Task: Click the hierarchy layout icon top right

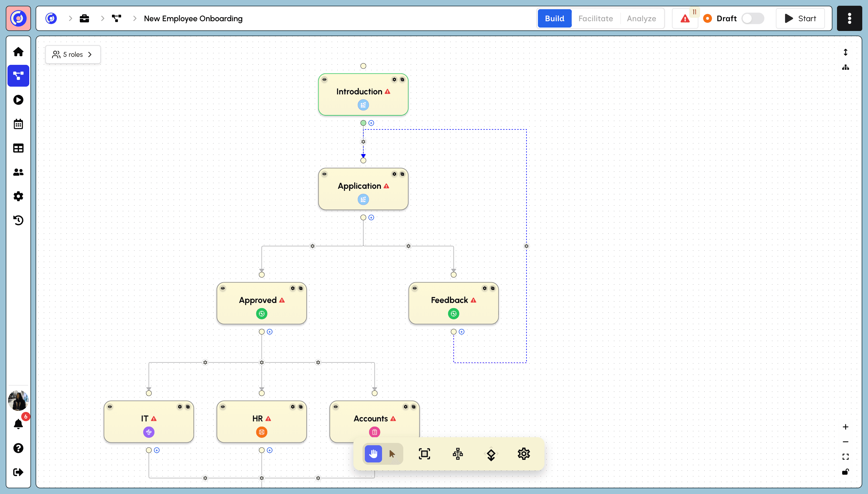Action: point(845,67)
